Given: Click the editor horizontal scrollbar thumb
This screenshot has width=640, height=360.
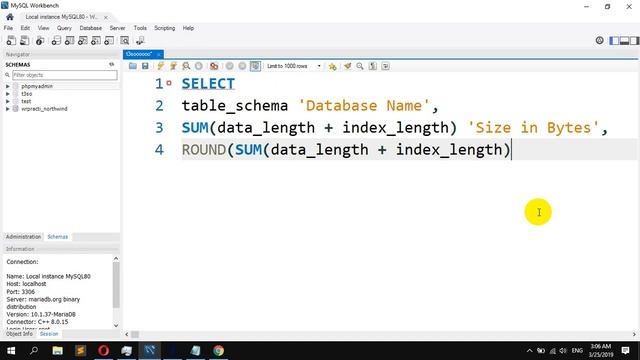Looking at the screenshot, I should coord(135,334).
